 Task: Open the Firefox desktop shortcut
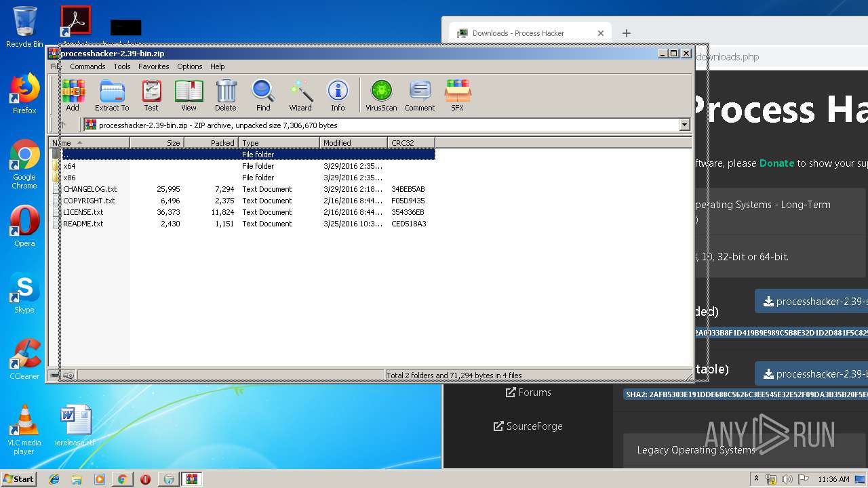tap(24, 94)
